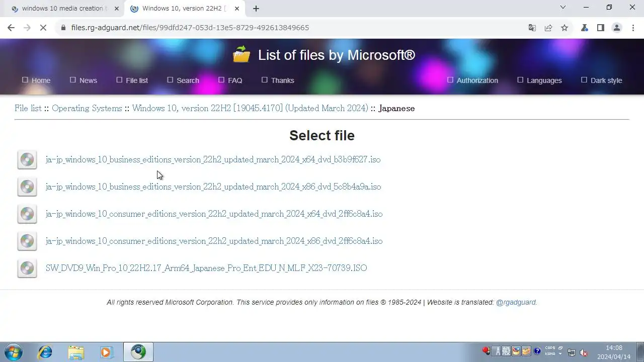Click the IME conversion mode '般' icon
Image resolution: width=644 pixels, height=362 pixels.
pos(507,351)
